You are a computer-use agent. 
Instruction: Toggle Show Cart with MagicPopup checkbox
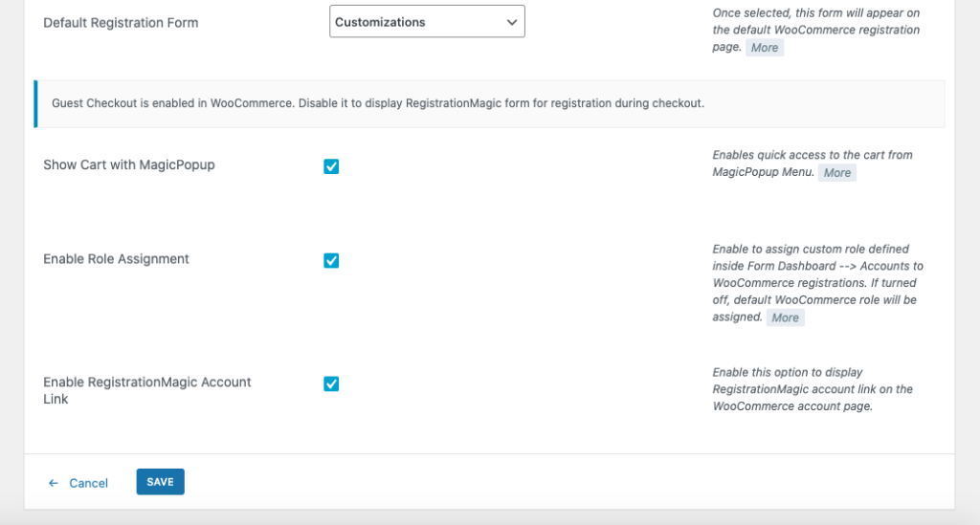click(x=331, y=166)
